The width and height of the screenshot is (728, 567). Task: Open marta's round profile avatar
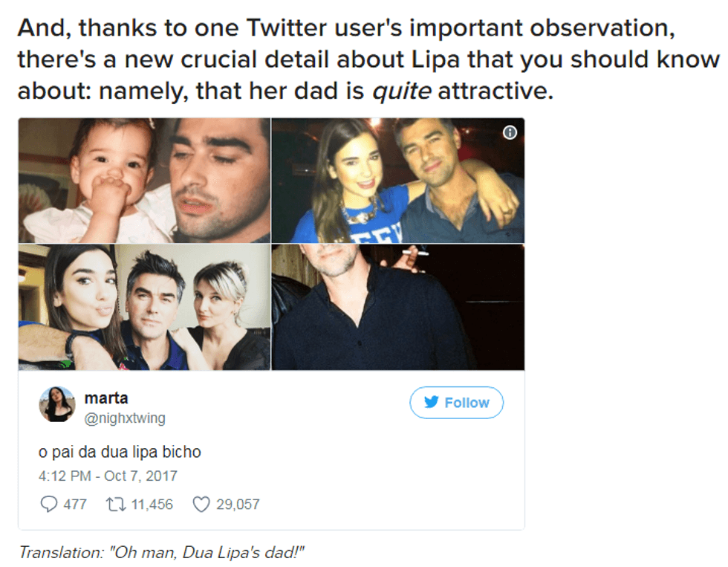pyautogui.click(x=56, y=405)
